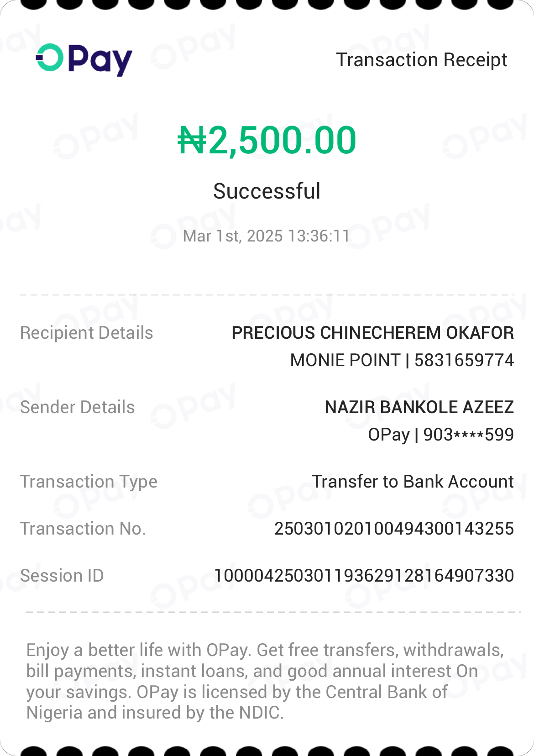Click the word NDIC in the footer

point(259,713)
